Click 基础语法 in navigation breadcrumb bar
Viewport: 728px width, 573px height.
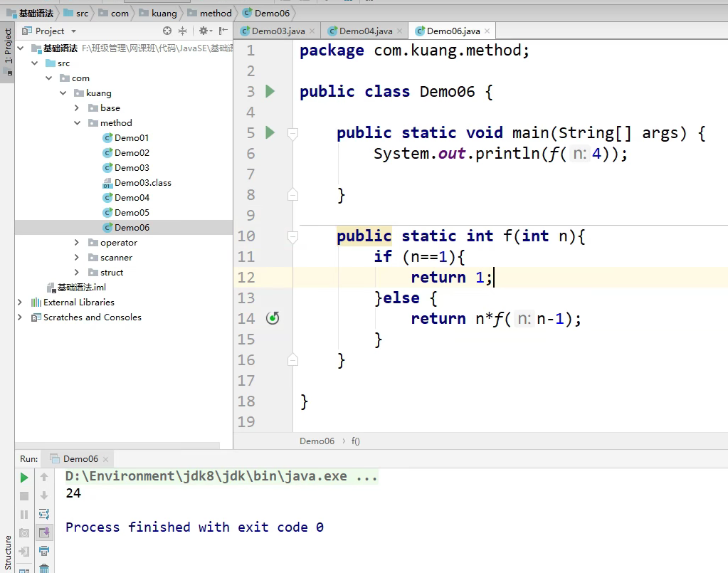tap(31, 13)
